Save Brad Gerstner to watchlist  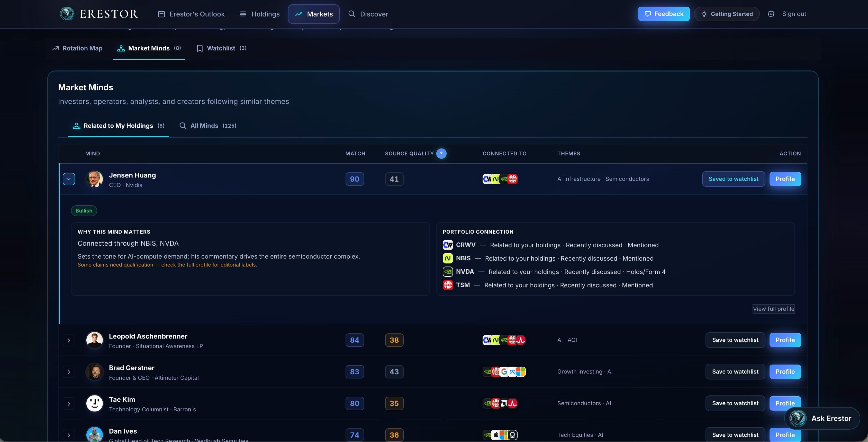click(735, 372)
